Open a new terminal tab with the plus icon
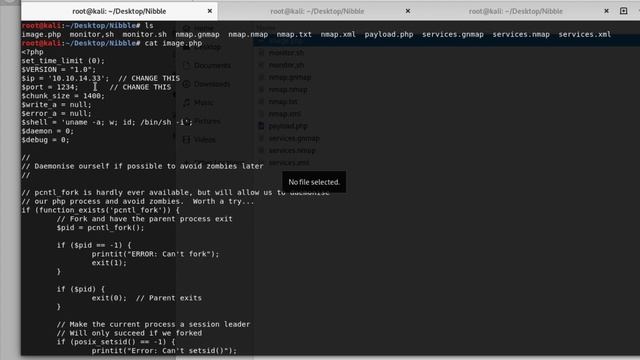Viewport: 640px width, 360px height. coord(623,11)
